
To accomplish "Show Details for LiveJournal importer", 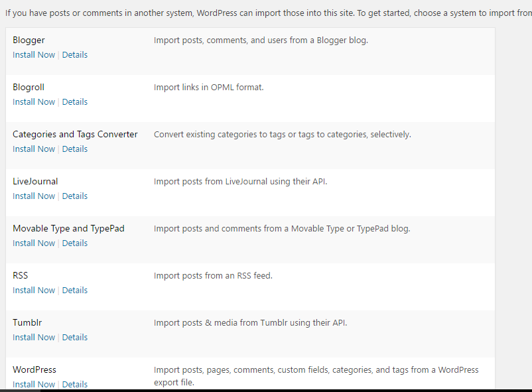I will pyautogui.click(x=75, y=196).
